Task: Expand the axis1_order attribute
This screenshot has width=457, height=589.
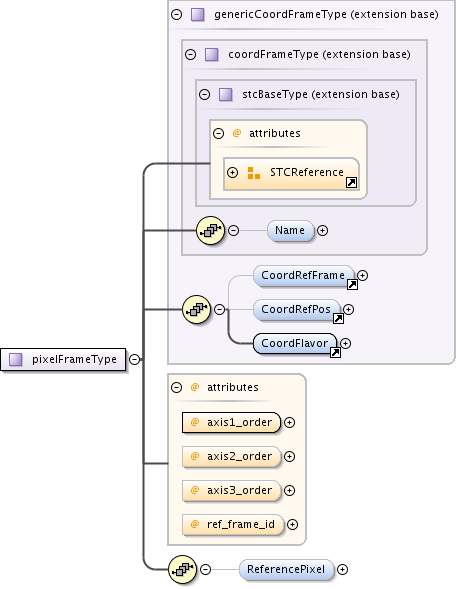Action: 289,423
